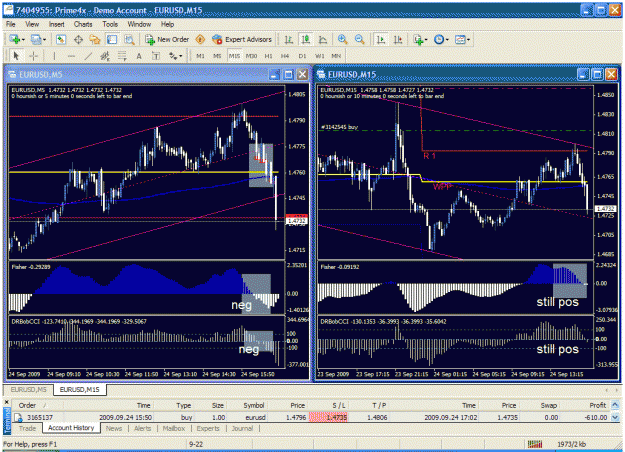Open the Templates dropdown
The image size is (625, 452).
[x=462, y=39]
